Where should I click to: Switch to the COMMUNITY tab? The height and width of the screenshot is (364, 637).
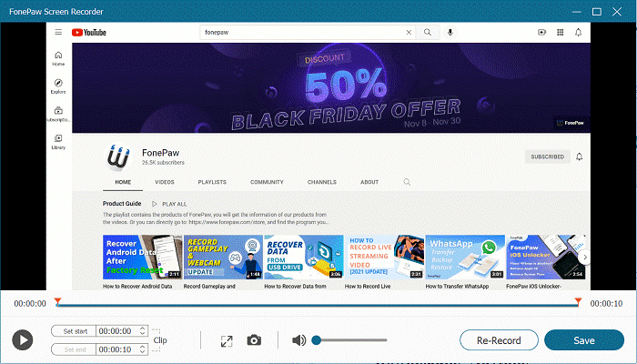[x=267, y=182]
